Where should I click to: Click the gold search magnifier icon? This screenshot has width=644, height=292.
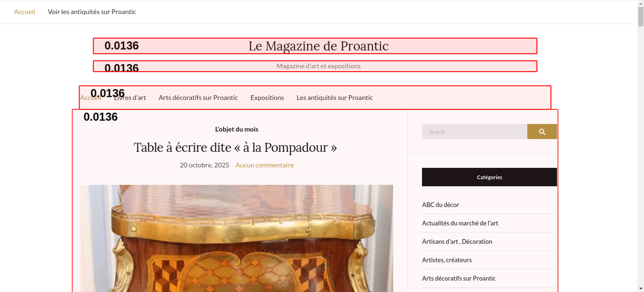click(x=542, y=132)
